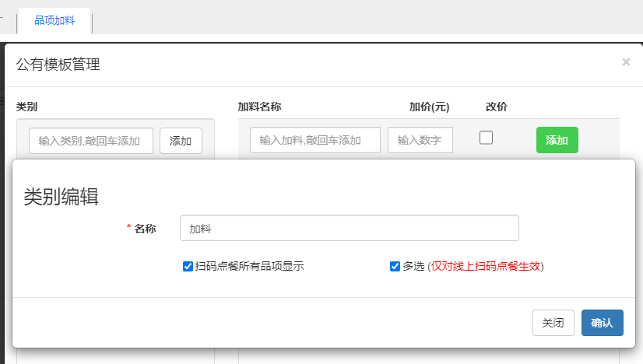Click the 加料名称 column header
This screenshot has width=643, height=364.
259,107
